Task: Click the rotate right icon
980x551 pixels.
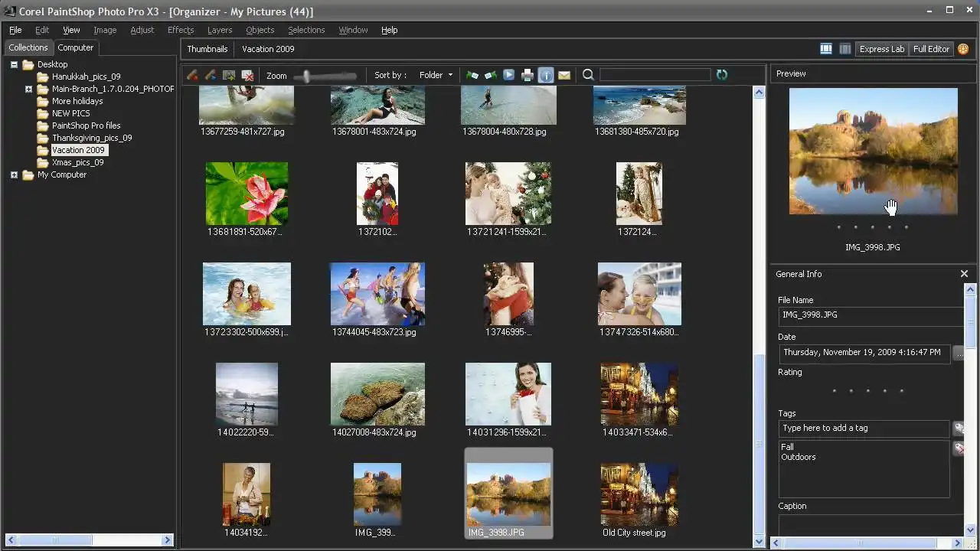Action: pyautogui.click(x=491, y=75)
